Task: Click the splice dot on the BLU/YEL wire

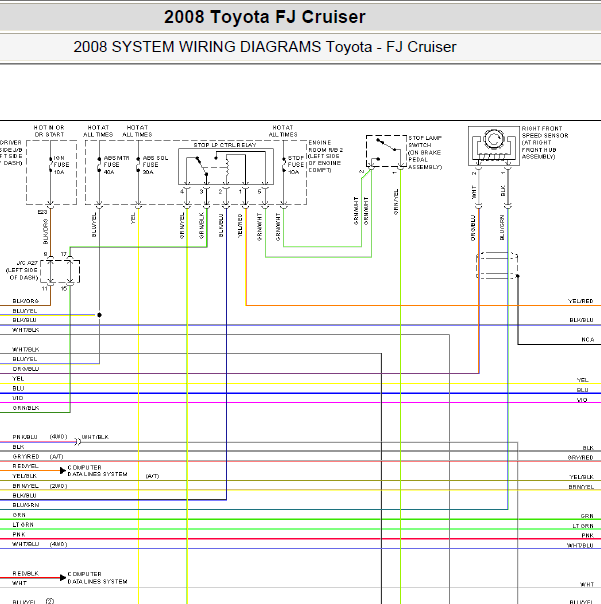Action: point(99,315)
